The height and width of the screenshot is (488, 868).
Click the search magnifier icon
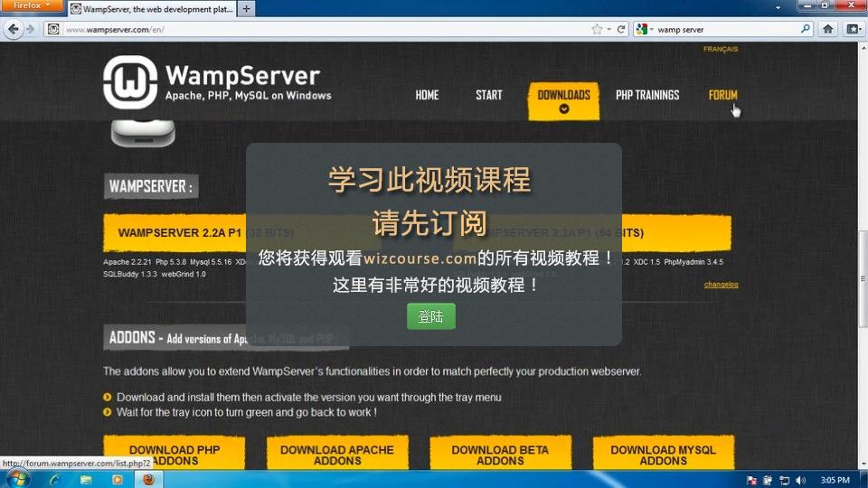pos(806,29)
